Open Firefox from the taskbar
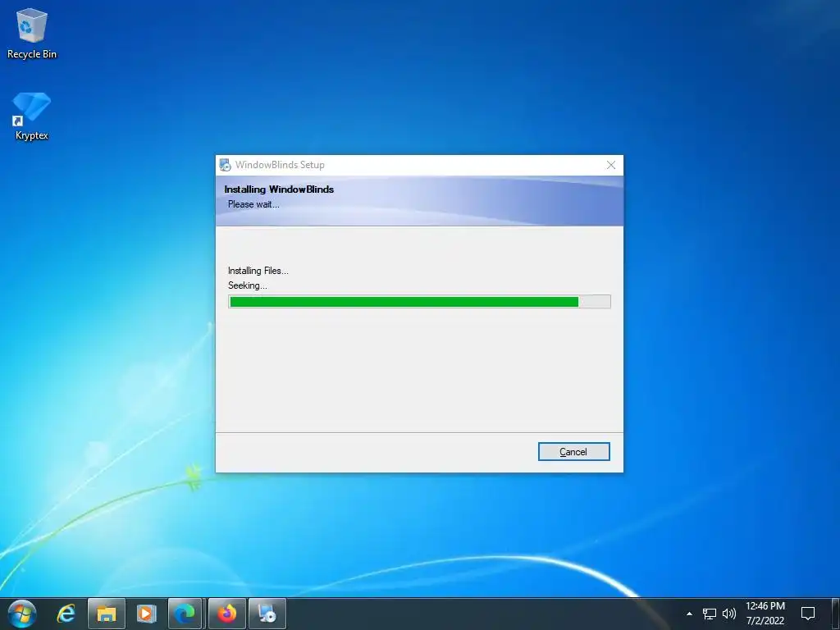Image resolution: width=840 pixels, height=630 pixels. coord(226,614)
